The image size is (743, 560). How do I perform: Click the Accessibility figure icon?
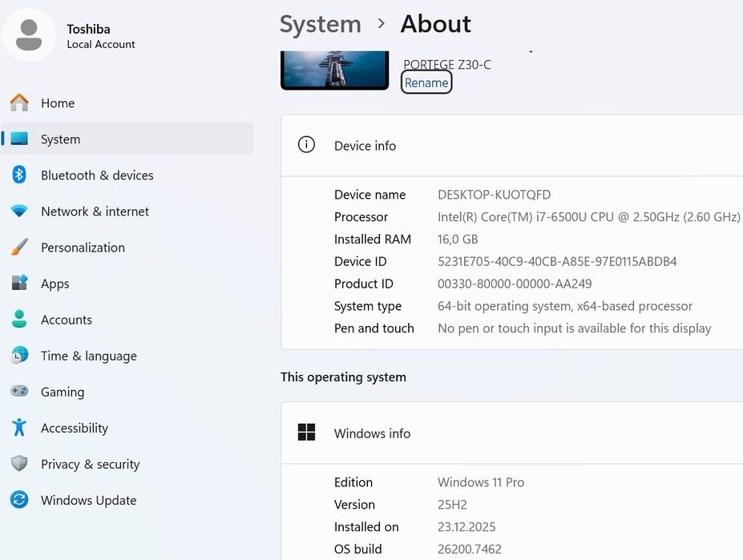tap(19, 428)
